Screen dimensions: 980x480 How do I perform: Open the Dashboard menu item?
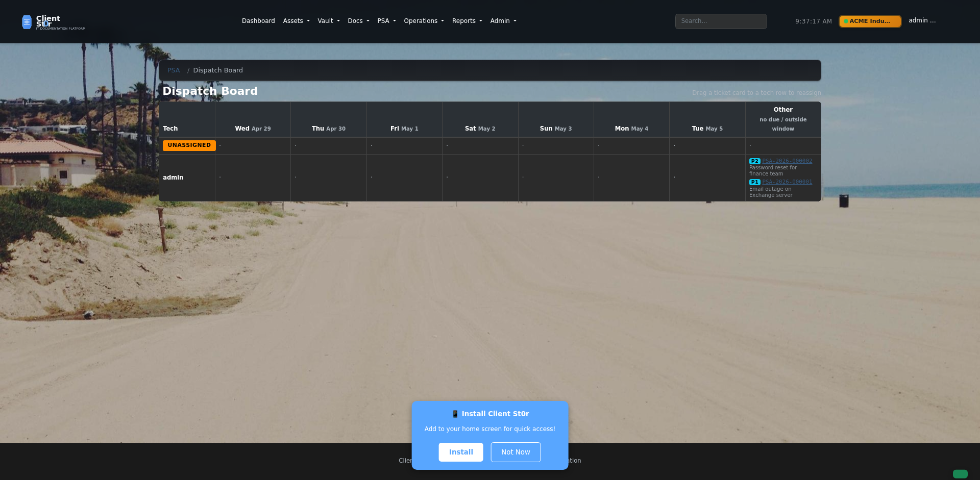(258, 21)
